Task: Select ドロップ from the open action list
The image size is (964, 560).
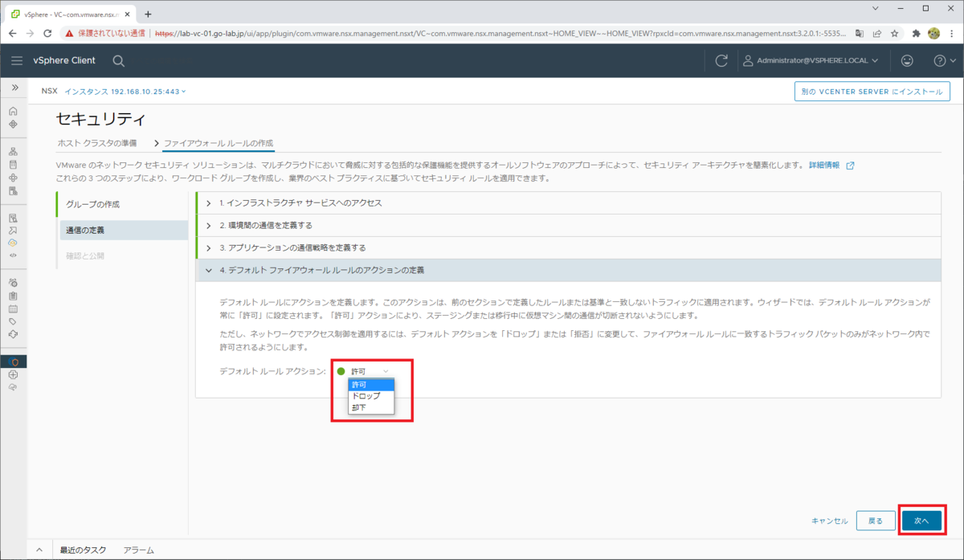Action: [x=366, y=396]
